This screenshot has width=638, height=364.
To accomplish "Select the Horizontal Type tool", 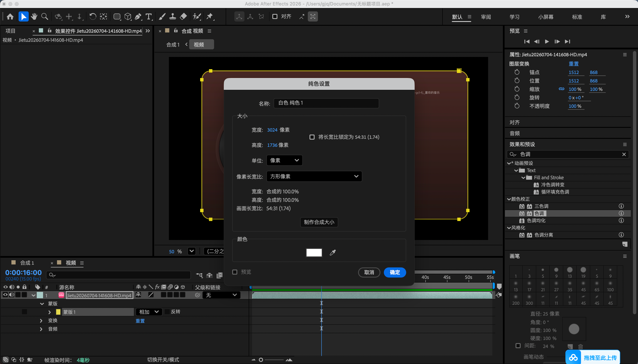I will 149,16.
